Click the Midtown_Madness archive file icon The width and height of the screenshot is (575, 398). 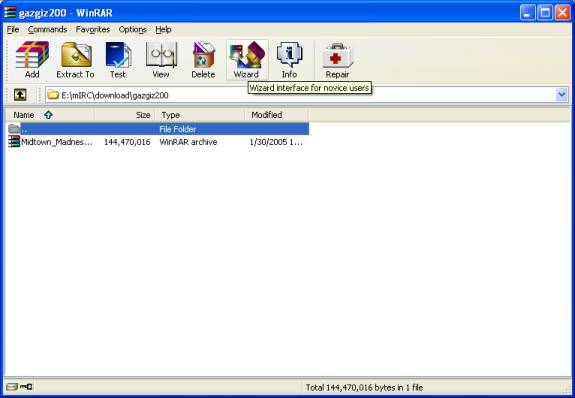tap(14, 142)
